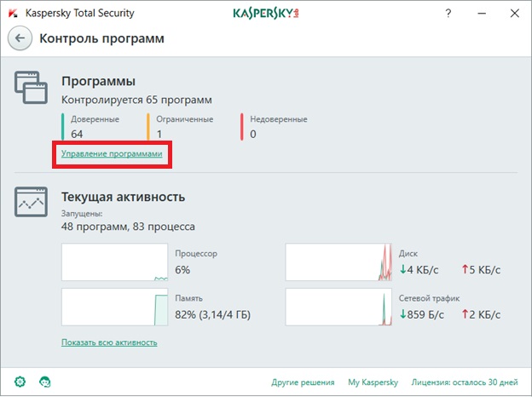
Task: Close the Kaspersky Total Security window
Action: click(x=515, y=14)
